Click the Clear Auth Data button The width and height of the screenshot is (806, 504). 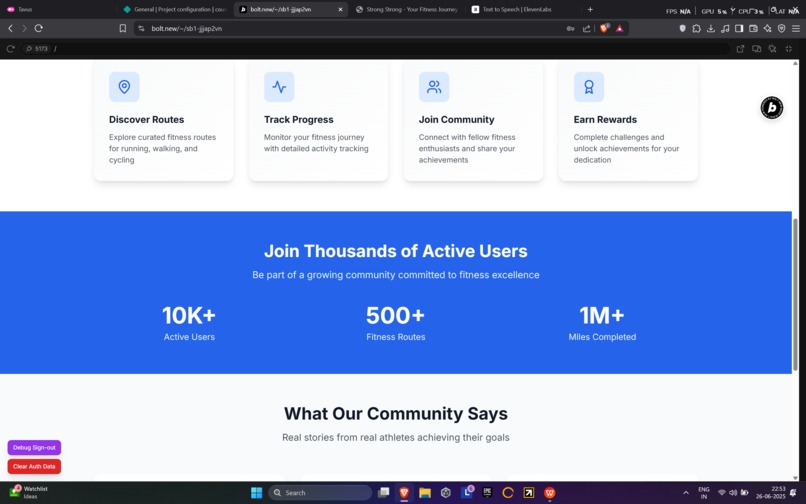coord(34,466)
